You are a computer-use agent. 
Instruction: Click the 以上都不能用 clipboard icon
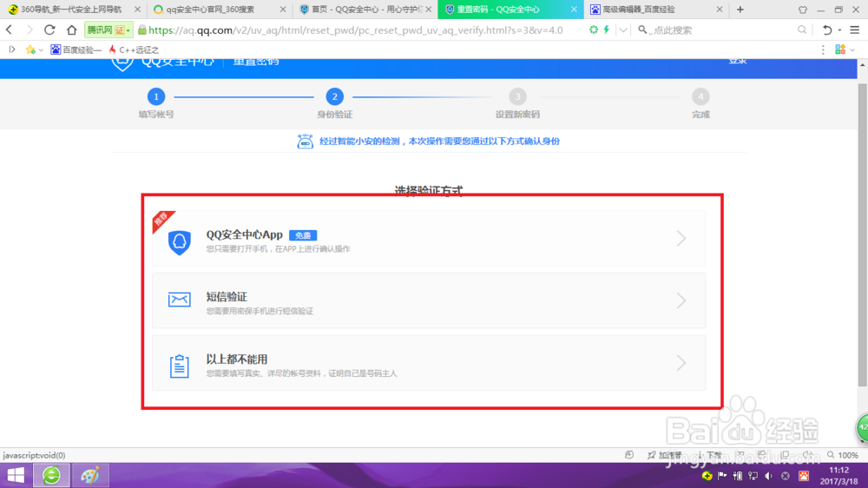tap(180, 366)
